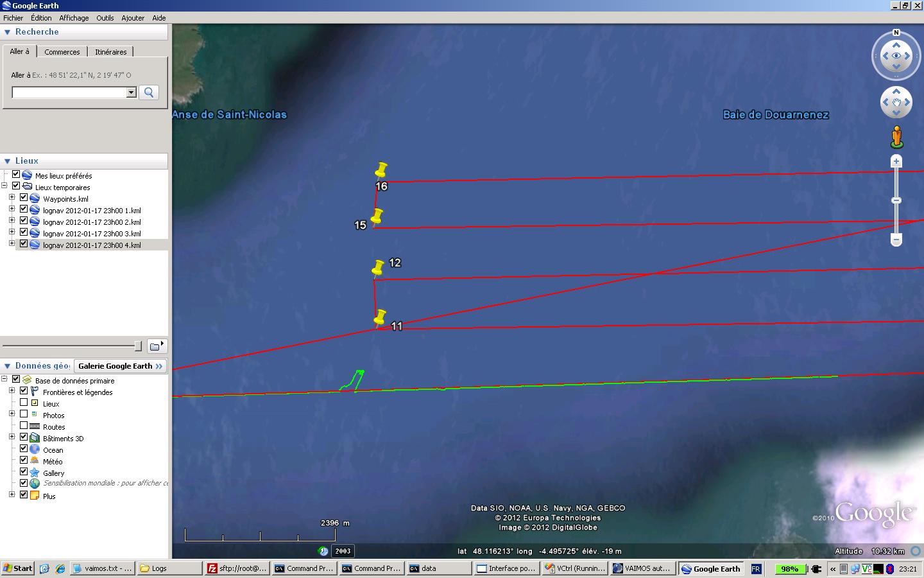Click the zoom in plus button
Screen dimensions: 924x578
click(x=896, y=161)
